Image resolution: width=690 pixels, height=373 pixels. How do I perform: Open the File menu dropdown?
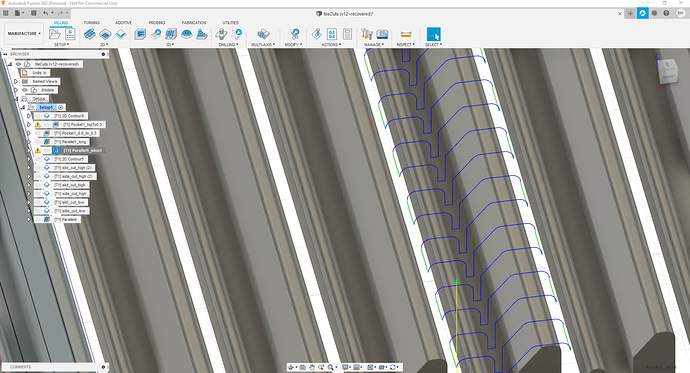pyautogui.click(x=19, y=13)
